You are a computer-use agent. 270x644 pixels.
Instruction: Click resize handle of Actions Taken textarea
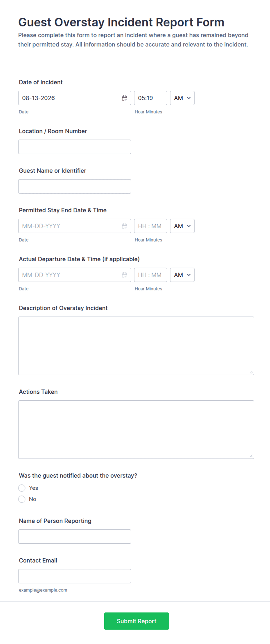[251, 456]
